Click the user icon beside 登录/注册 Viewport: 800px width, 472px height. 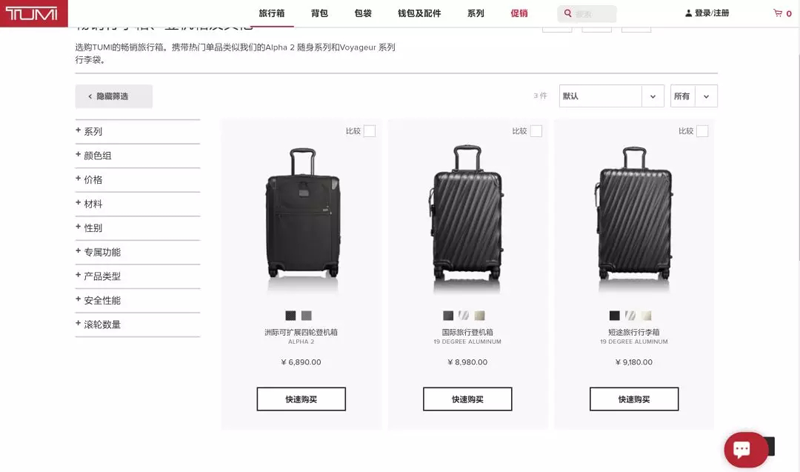click(688, 13)
